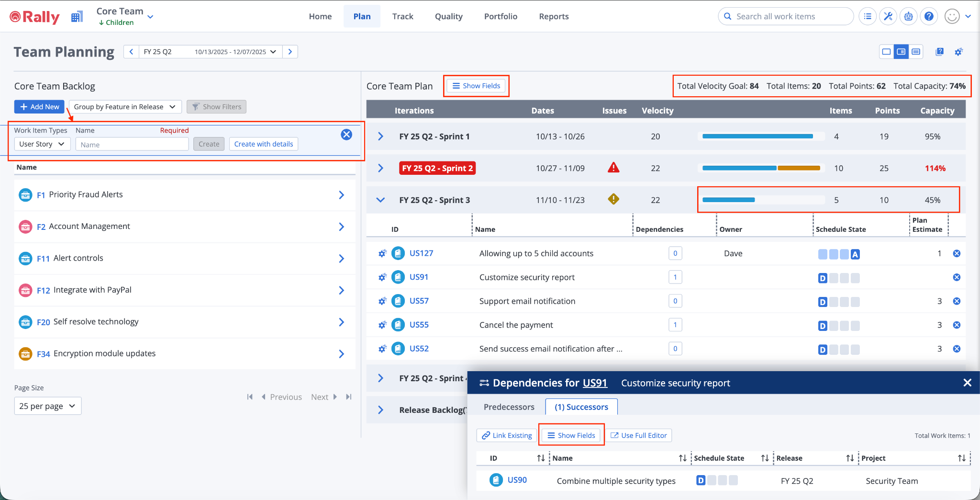Open Team Planning settings gear icon
Image resolution: width=980 pixels, height=500 pixels.
958,52
